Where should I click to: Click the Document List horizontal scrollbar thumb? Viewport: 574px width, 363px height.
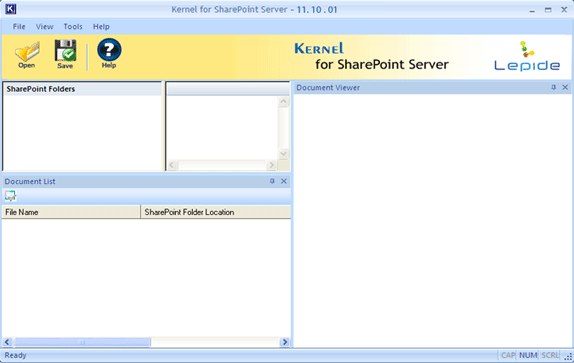coord(82,342)
